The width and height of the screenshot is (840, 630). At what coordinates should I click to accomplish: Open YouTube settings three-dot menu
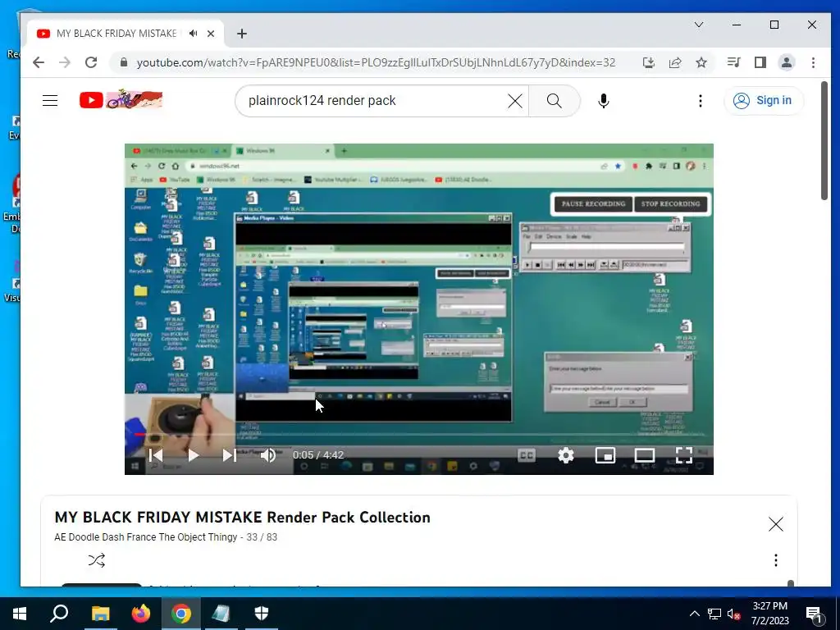click(701, 101)
